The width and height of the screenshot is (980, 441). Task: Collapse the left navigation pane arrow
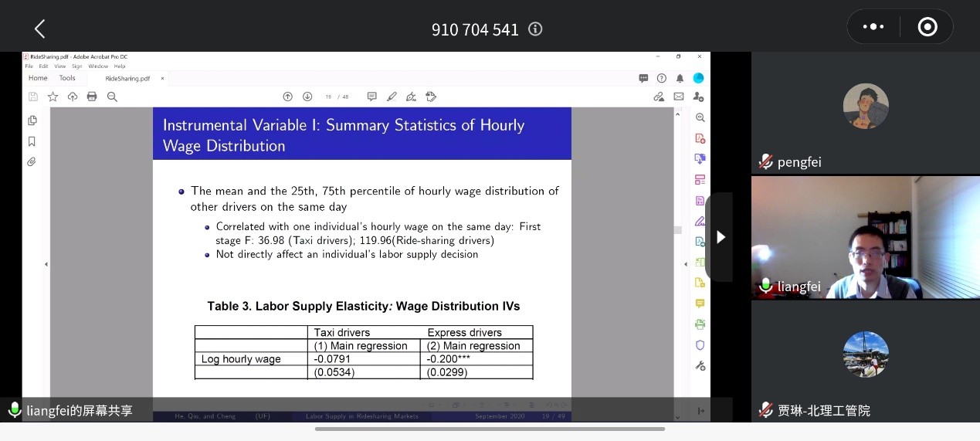pos(46,264)
